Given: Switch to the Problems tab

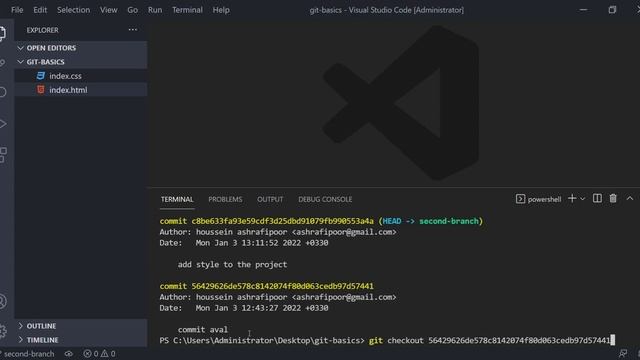Looking at the screenshot, I should tap(225, 199).
